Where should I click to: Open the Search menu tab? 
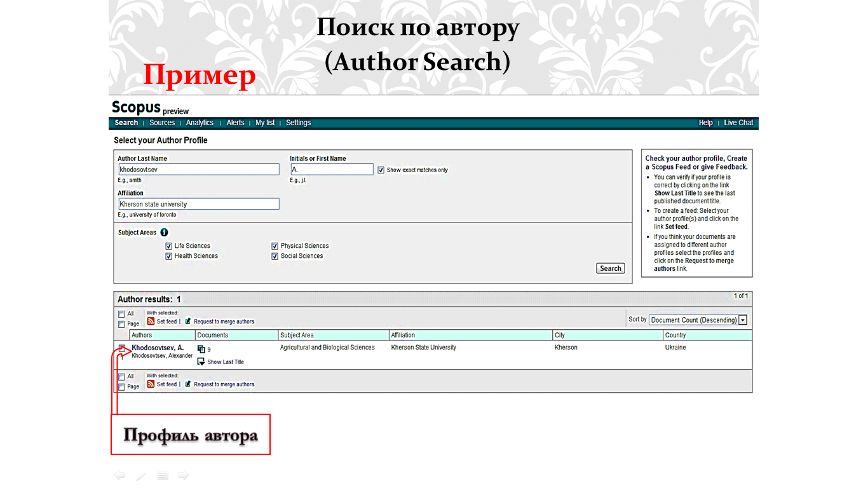point(126,123)
